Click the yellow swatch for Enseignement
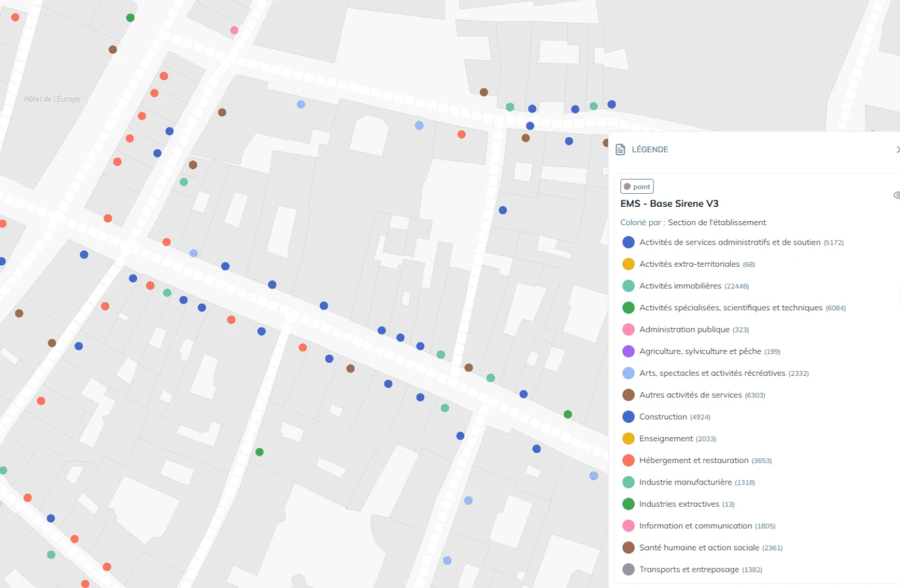The height and width of the screenshot is (588, 900). [x=628, y=438]
